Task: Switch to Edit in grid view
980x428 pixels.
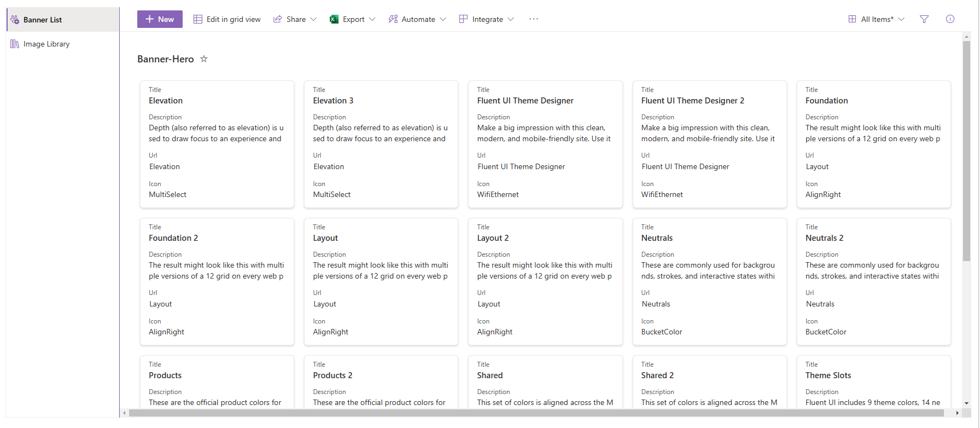Action: [x=227, y=19]
